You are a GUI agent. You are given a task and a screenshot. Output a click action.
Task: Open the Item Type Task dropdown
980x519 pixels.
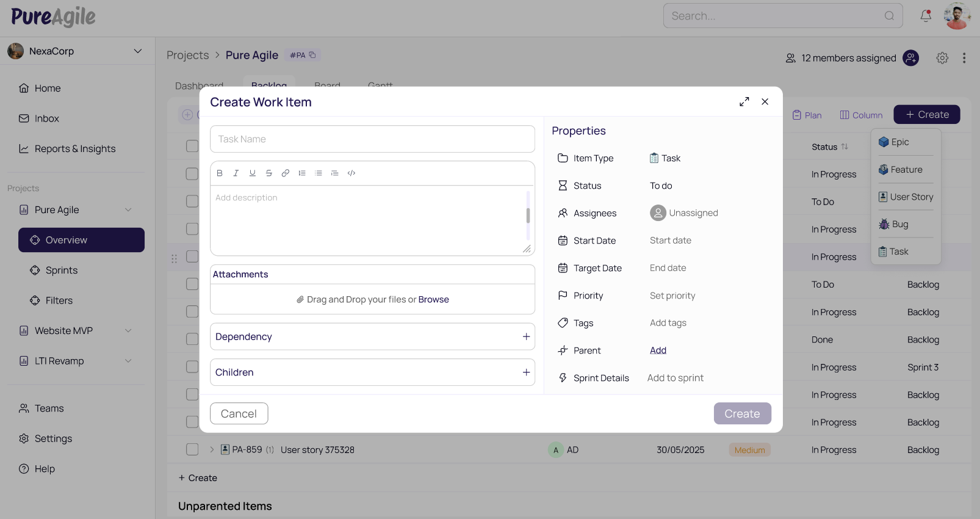665,158
